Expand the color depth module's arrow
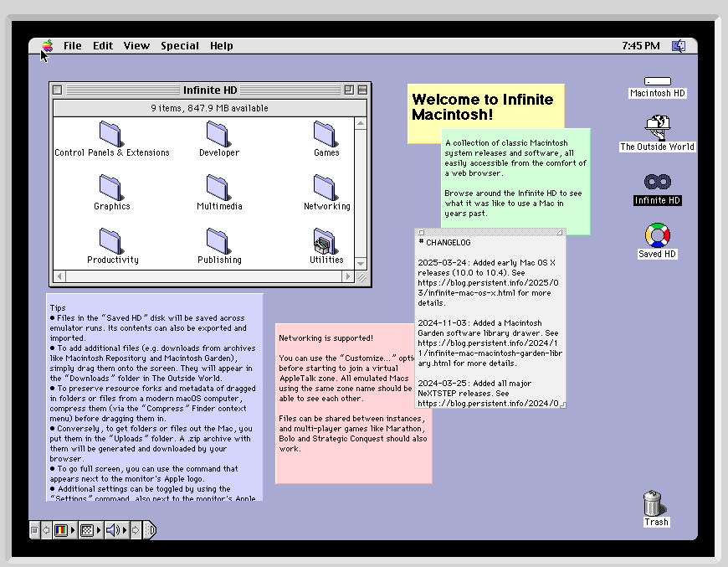728x567 pixels. tap(73, 530)
